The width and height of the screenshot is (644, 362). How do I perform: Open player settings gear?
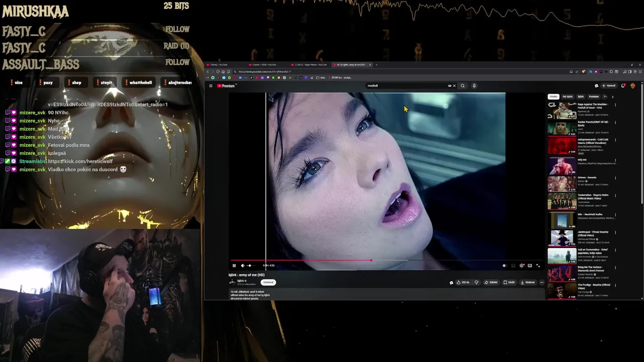click(x=522, y=265)
